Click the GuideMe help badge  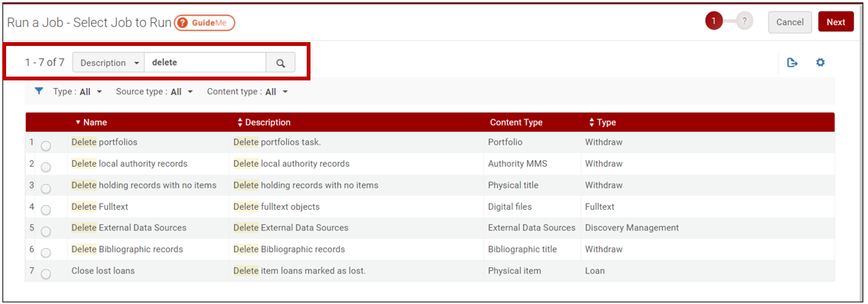pyautogui.click(x=205, y=23)
